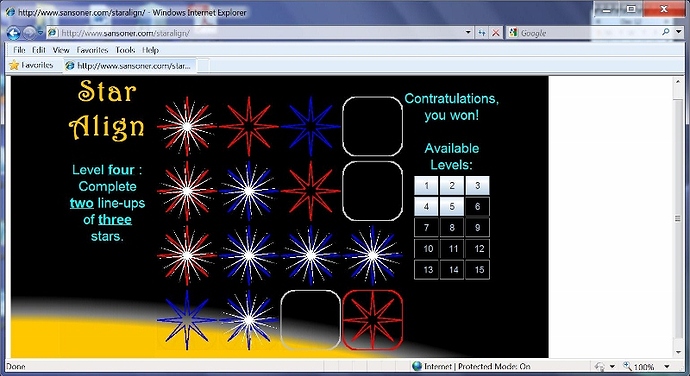This screenshot has height=376, width=690.
Task: Expand the search provider dropdown arrow
Action: [x=679, y=32]
